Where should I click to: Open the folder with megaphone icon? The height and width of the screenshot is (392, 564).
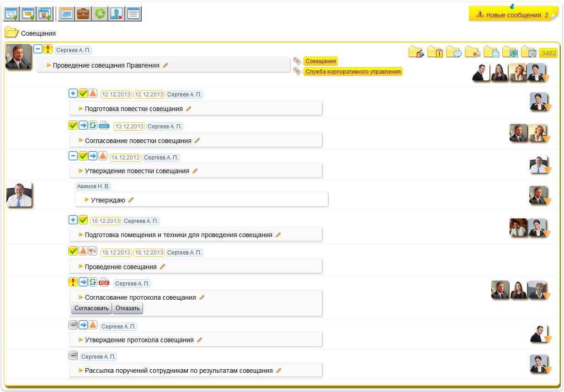click(x=472, y=53)
